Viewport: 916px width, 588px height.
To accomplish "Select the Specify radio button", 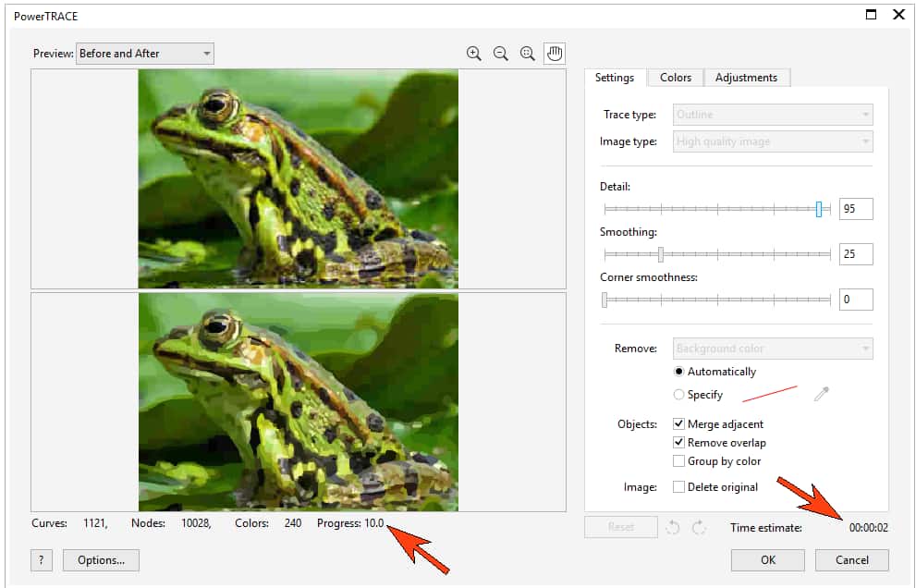I will pyautogui.click(x=678, y=394).
